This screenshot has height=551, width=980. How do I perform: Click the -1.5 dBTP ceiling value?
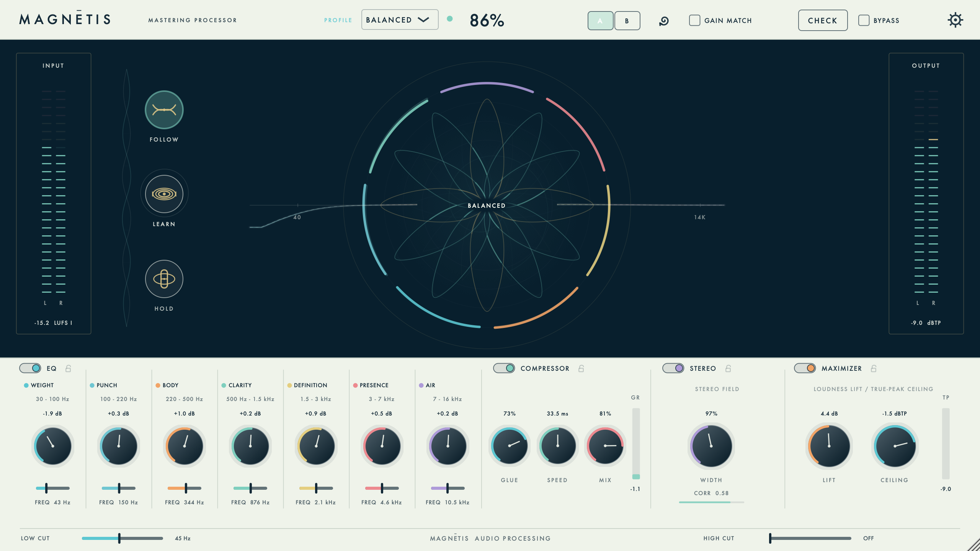[895, 414]
